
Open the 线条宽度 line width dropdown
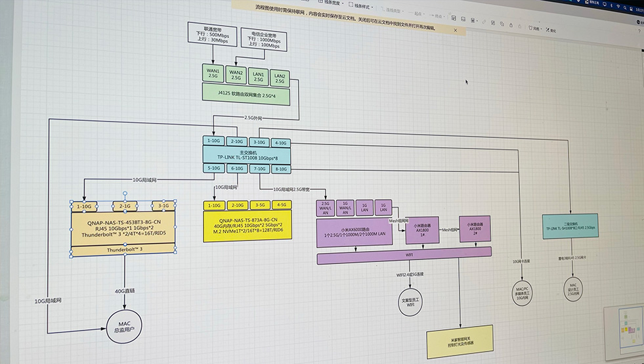click(330, 2)
